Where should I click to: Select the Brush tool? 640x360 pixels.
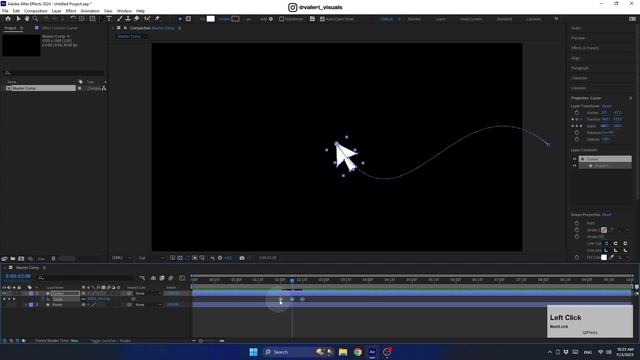[120, 19]
